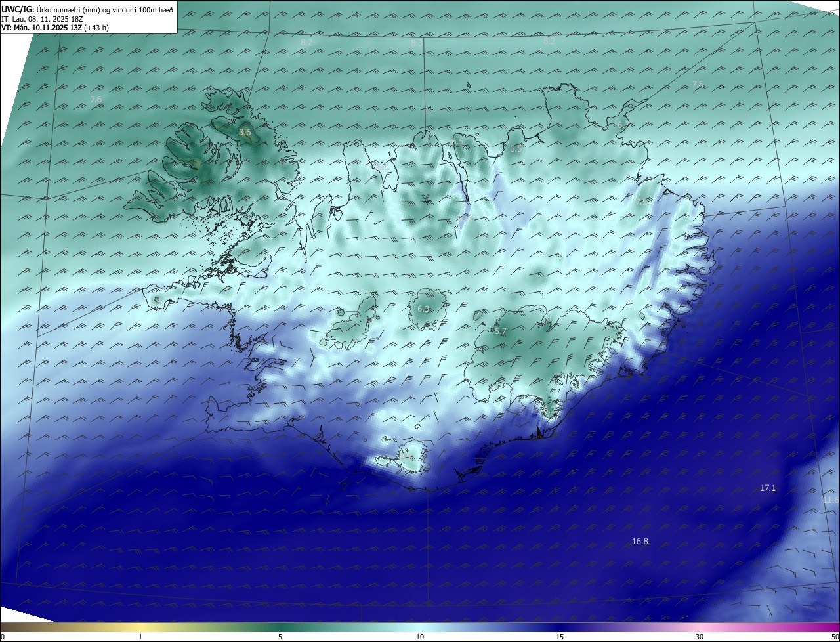Click the legend tick labelled 1

click(x=140, y=637)
